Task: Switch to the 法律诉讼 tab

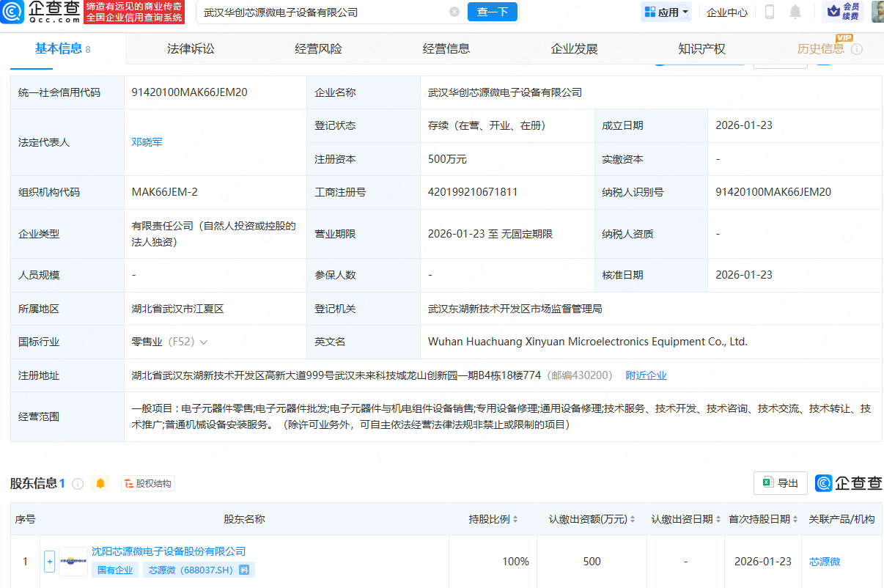Action: [191, 49]
